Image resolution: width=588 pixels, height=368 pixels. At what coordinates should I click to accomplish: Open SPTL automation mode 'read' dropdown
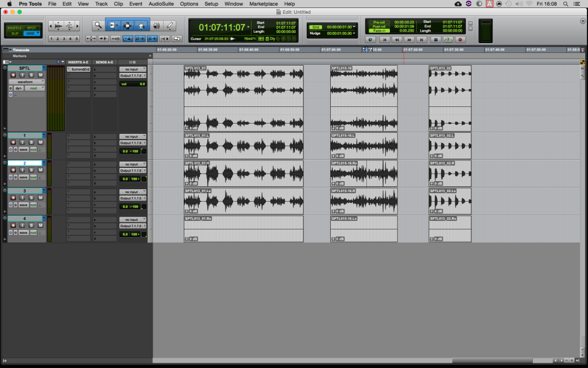tap(35, 88)
